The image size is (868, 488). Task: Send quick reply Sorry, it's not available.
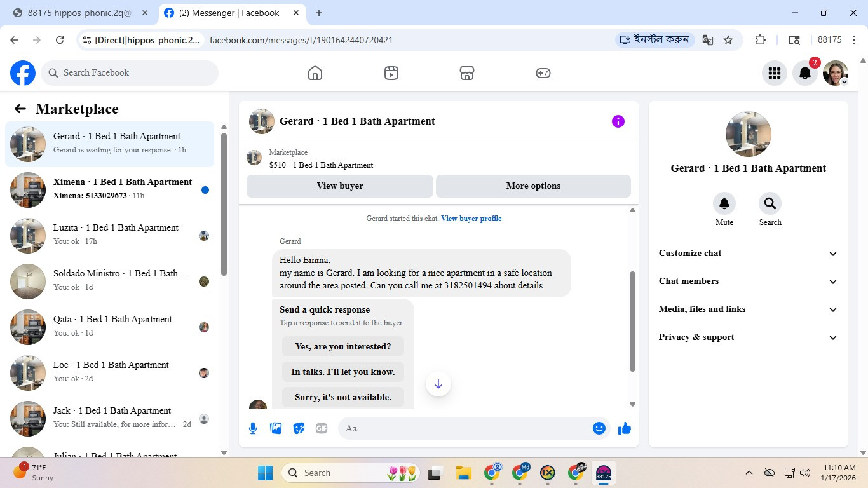click(343, 397)
